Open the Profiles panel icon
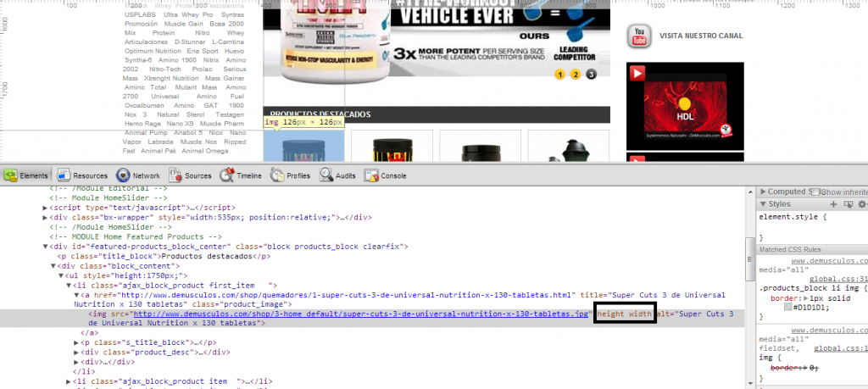This screenshot has height=389, width=868. [277, 175]
